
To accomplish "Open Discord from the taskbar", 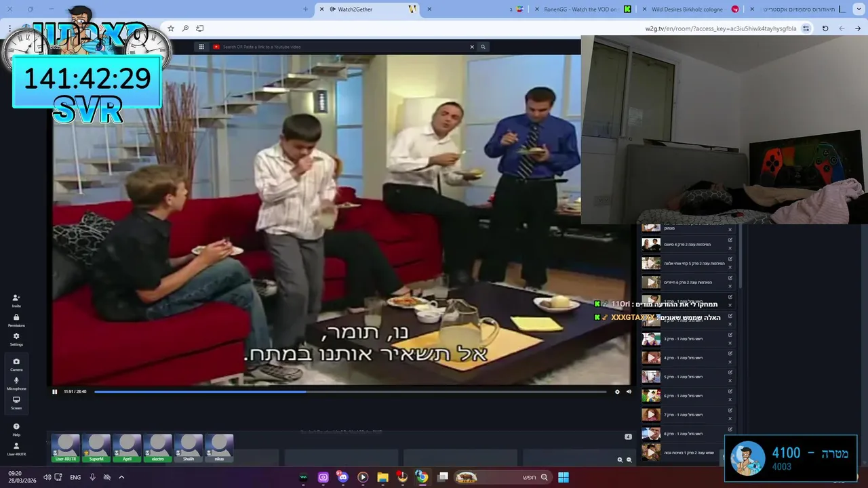I will pyautogui.click(x=342, y=477).
